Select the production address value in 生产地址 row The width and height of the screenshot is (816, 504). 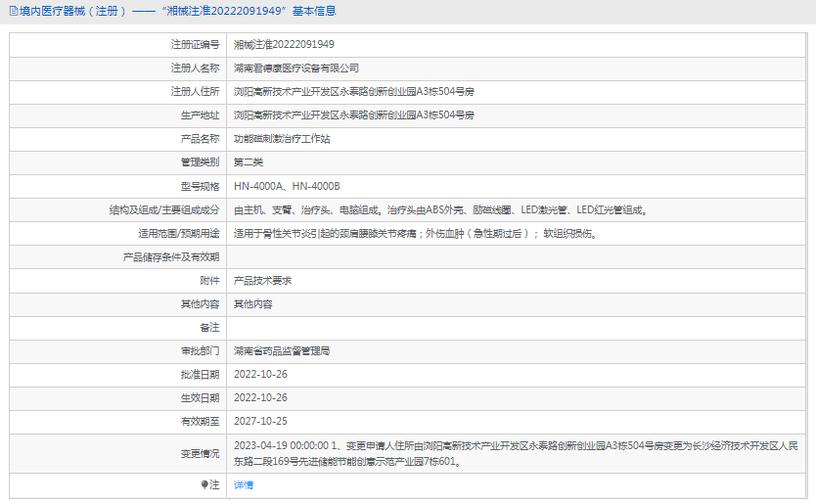(x=354, y=115)
